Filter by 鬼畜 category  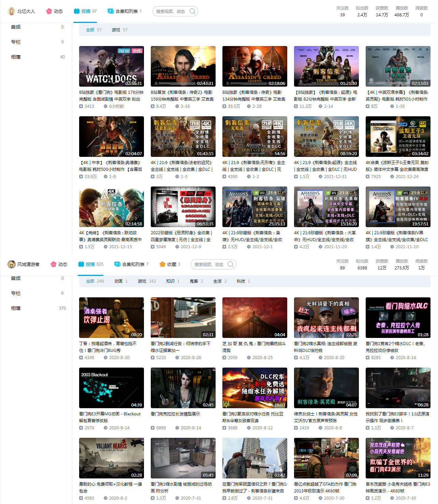point(196,281)
